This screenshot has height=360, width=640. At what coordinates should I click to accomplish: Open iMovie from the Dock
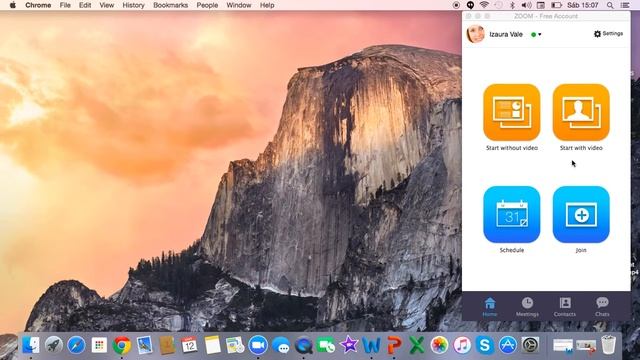[349, 345]
